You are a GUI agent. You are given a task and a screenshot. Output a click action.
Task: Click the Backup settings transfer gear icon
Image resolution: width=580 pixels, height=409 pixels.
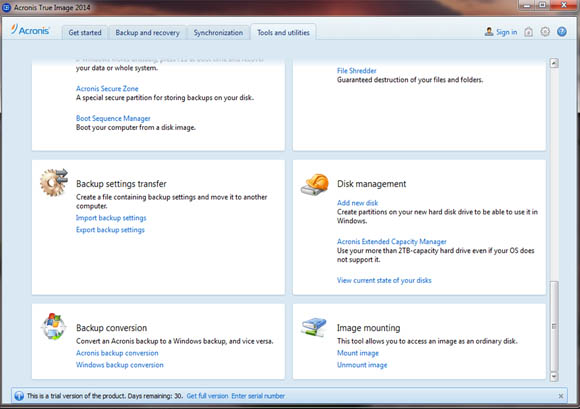tap(54, 182)
